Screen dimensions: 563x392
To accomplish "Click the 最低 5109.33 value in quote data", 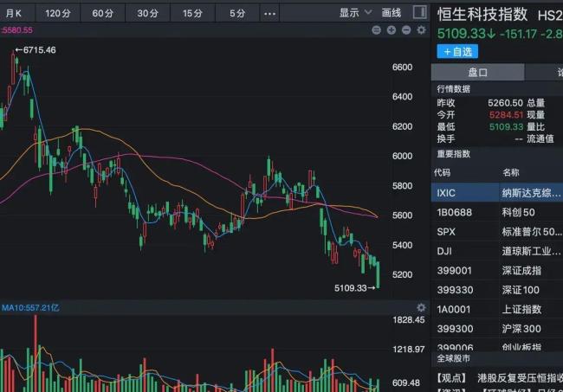I will [x=506, y=126].
